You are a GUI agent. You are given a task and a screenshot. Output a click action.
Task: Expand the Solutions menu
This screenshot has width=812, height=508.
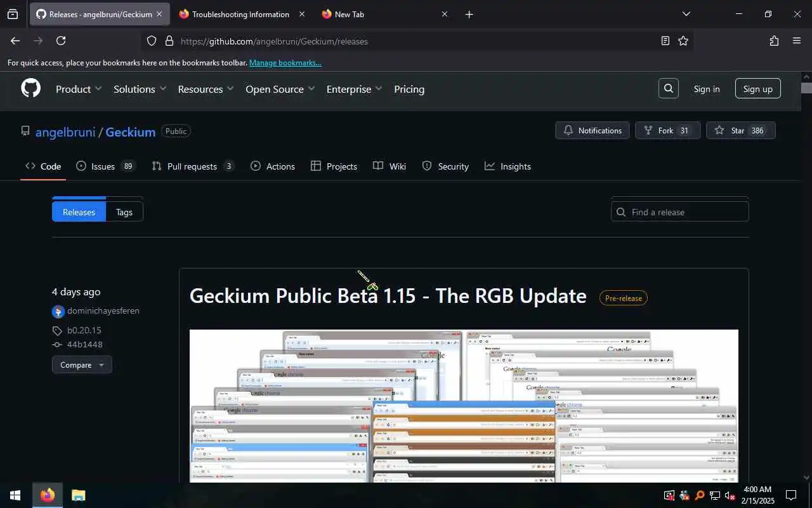point(140,89)
